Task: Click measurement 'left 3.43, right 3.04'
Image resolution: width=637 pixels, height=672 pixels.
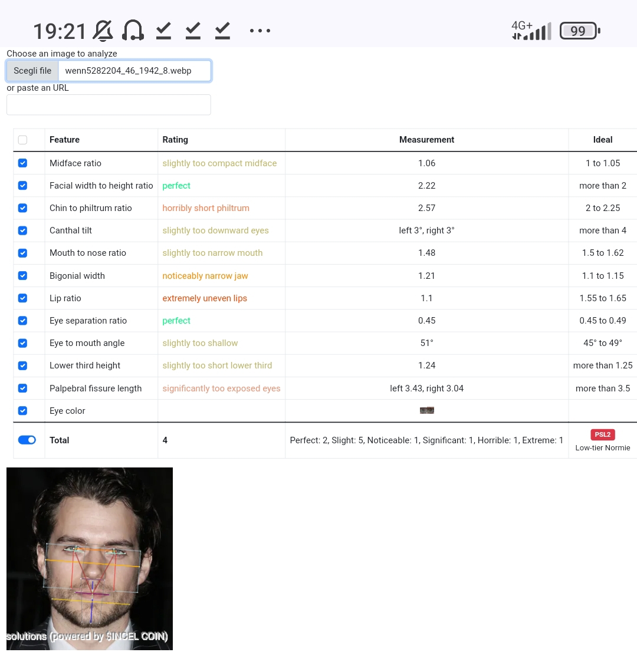Action: [427, 388]
